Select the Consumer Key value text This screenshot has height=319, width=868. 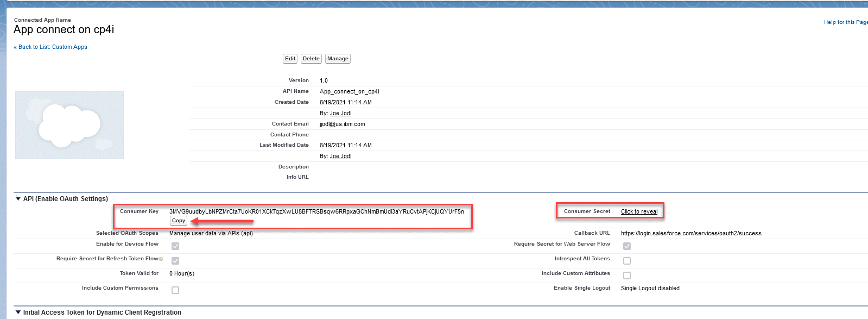point(316,211)
